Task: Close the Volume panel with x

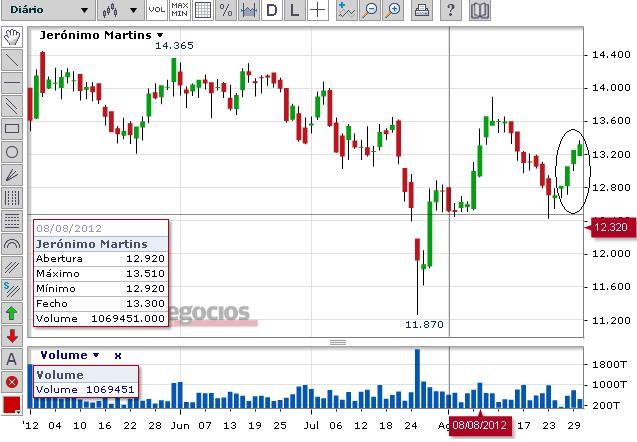Action: 118,356
